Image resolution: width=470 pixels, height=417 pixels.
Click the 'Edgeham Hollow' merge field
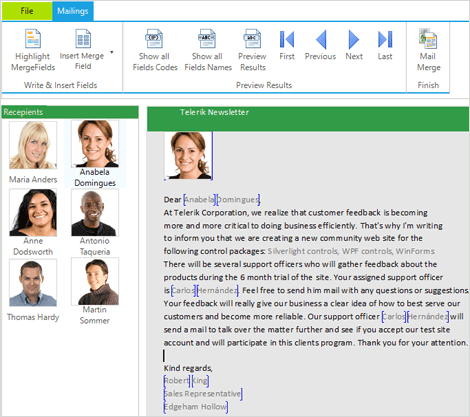[x=196, y=407]
